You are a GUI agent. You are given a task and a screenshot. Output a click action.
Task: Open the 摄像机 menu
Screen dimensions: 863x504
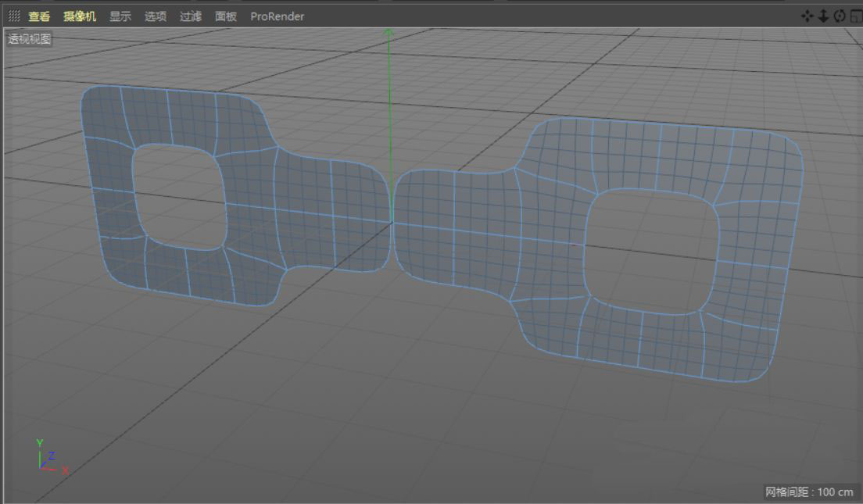point(80,16)
